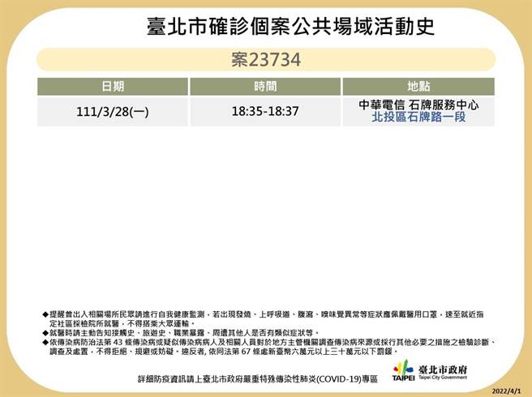Click the 時間 column header

coord(265,87)
